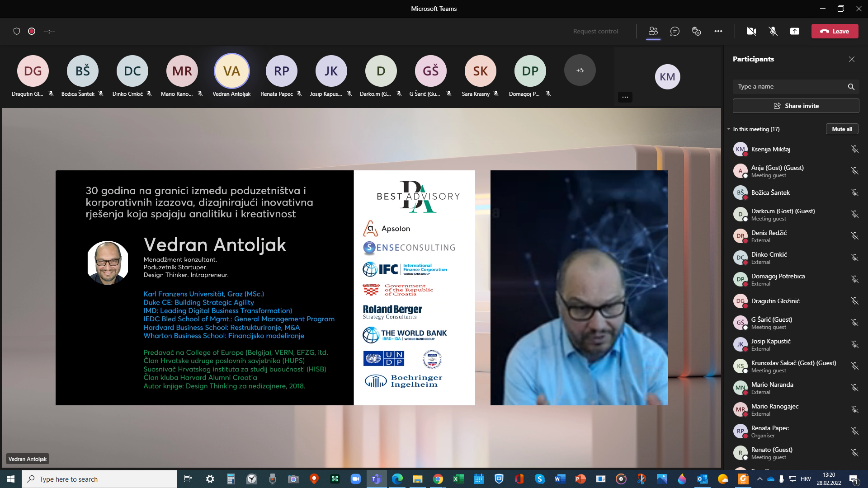Screen dimensions: 868x488
Task: Select Dragutin Gložinić in participants list
Action: coord(796,301)
